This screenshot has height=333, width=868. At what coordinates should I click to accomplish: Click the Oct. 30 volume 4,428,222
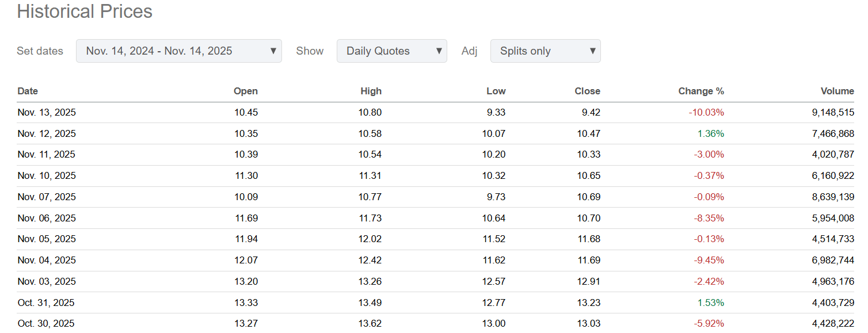[833, 324]
